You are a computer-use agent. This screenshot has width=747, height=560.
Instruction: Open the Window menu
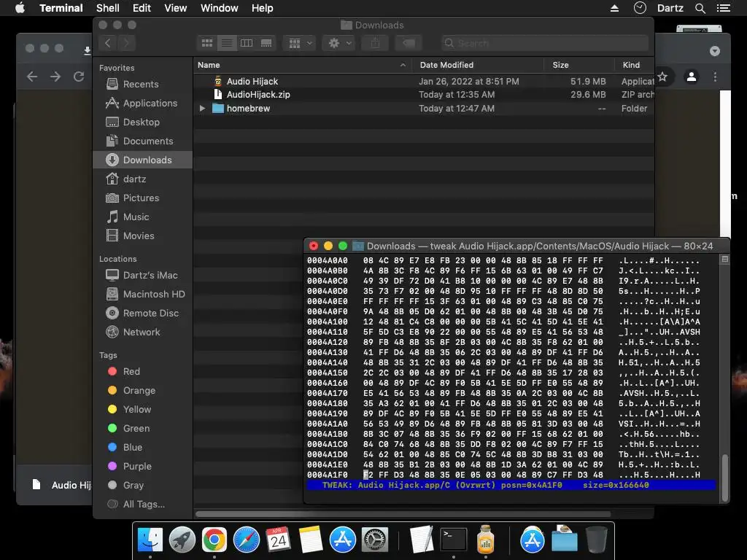(219, 8)
